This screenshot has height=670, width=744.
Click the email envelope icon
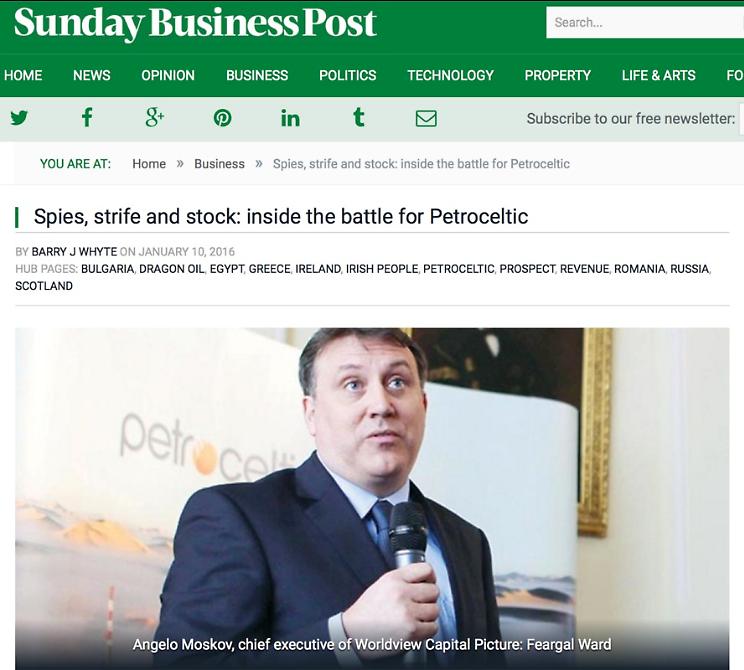click(426, 118)
